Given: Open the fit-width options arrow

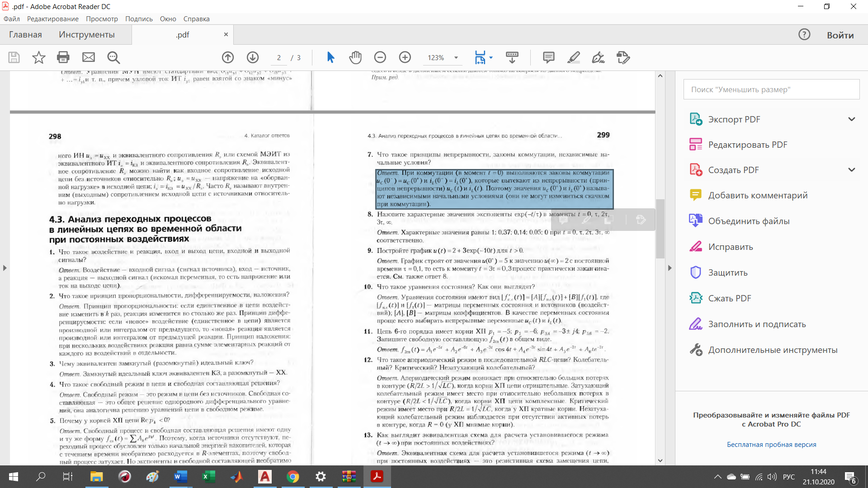Looking at the screenshot, I should tap(491, 57).
